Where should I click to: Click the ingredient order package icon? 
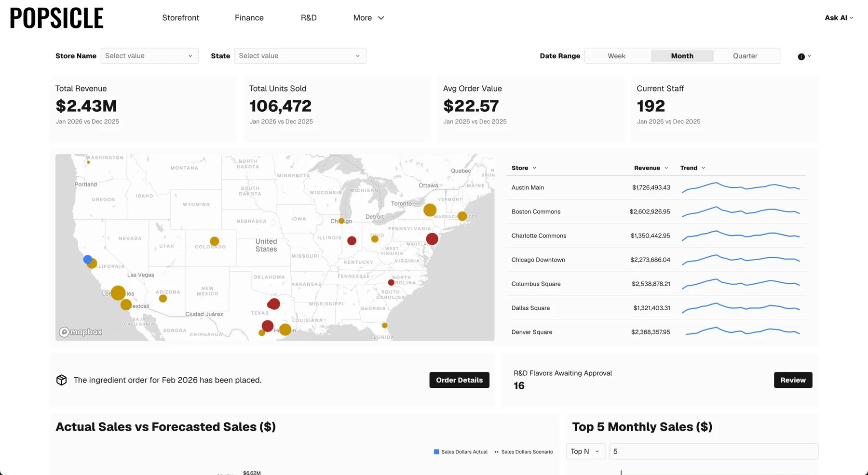(x=61, y=380)
